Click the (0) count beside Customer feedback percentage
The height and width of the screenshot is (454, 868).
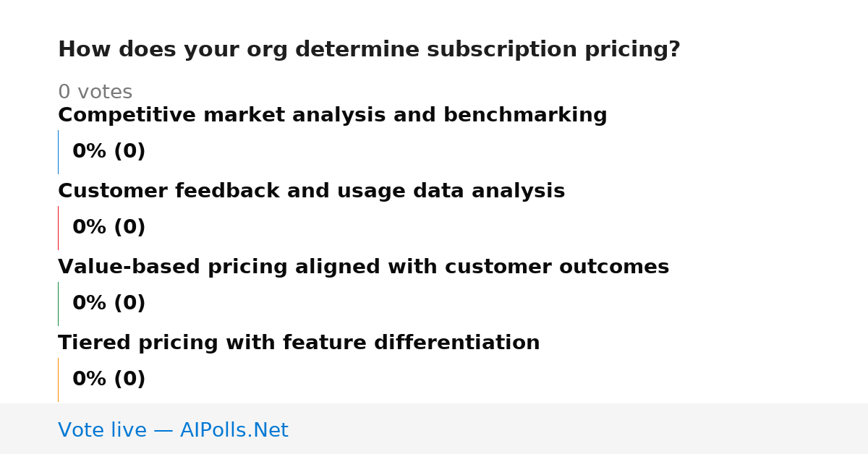(129, 228)
